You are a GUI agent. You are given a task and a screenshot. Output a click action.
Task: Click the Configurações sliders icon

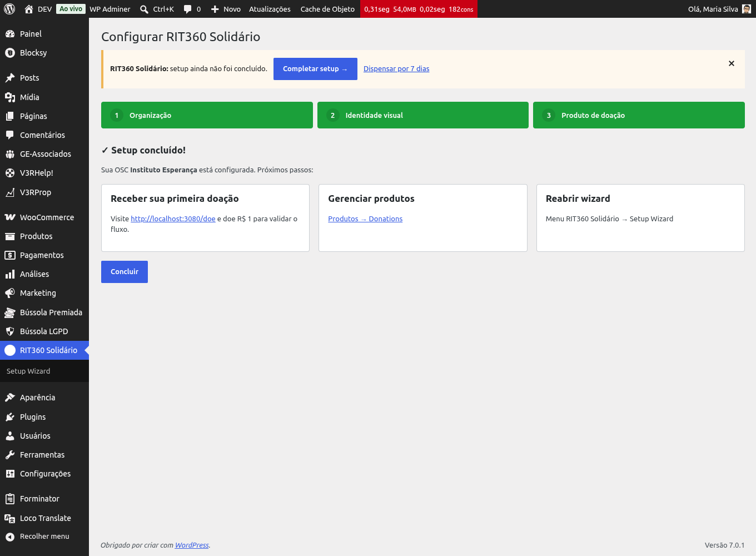pos(10,474)
